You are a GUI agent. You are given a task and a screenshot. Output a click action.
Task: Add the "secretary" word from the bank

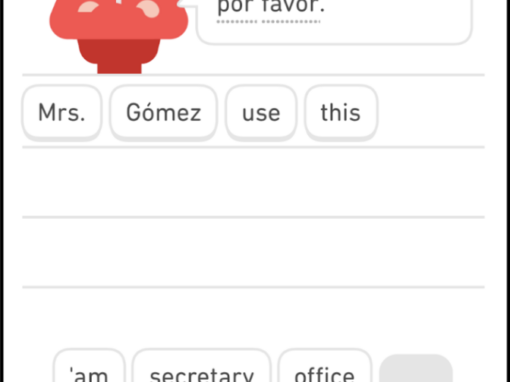202,367
